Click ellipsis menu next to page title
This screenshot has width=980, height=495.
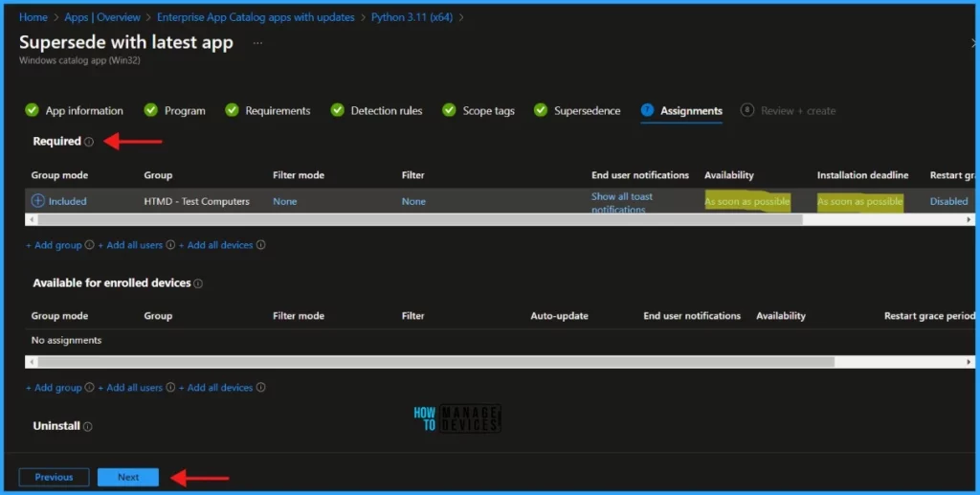(257, 43)
